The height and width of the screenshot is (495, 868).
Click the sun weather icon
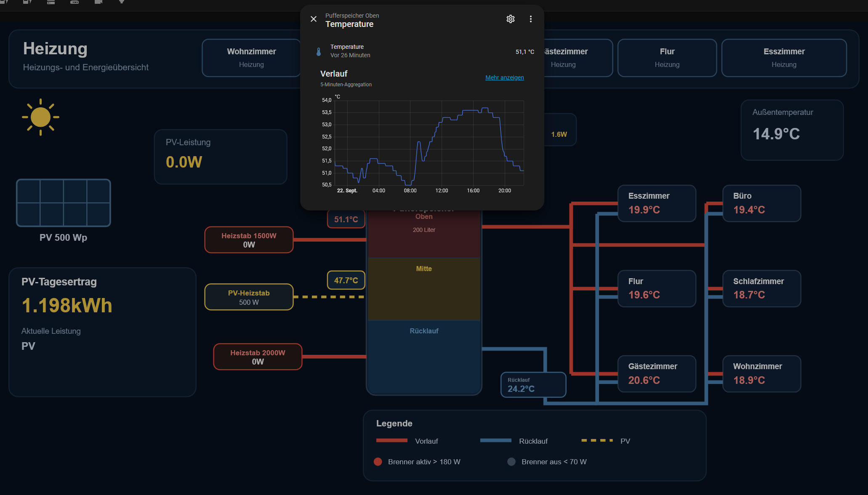[40, 117]
